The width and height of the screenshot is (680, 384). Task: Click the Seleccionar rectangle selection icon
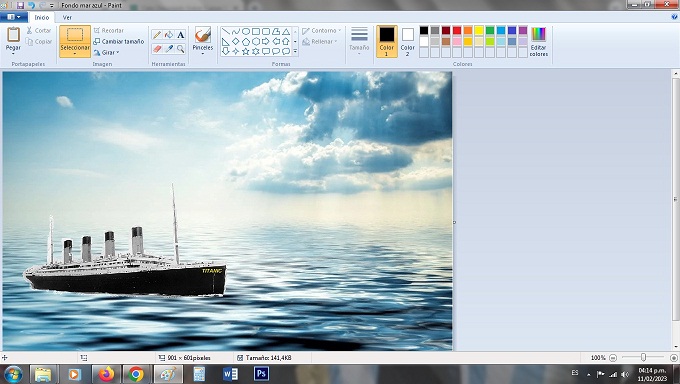tap(75, 35)
